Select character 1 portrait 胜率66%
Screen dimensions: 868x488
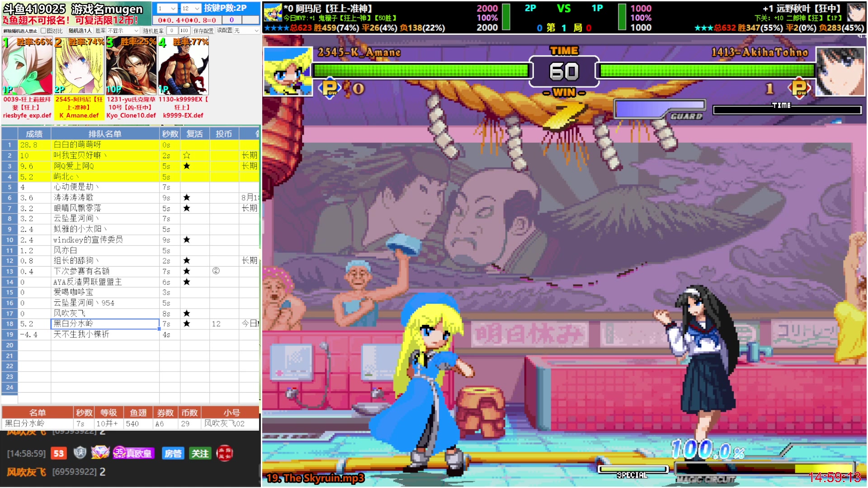[27, 66]
